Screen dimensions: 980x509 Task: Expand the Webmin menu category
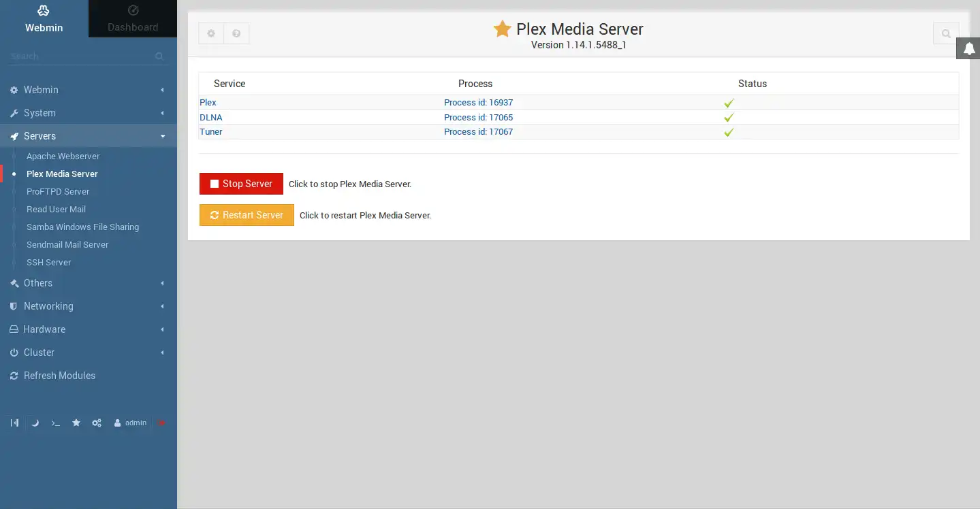coord(89,90)
